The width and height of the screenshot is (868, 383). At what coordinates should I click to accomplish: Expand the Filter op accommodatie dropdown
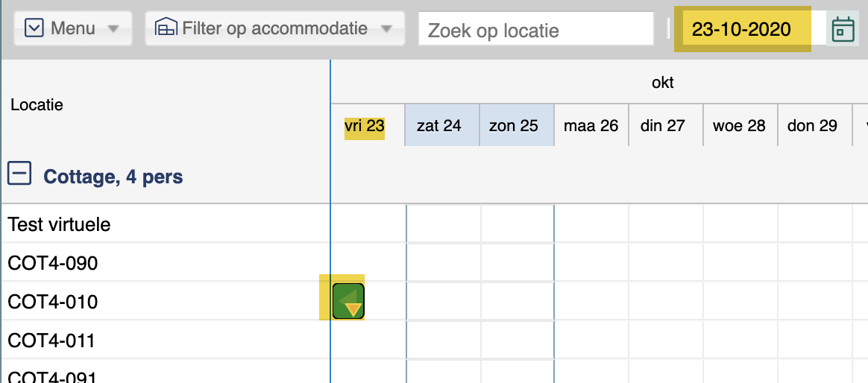(x=386, y=28)
